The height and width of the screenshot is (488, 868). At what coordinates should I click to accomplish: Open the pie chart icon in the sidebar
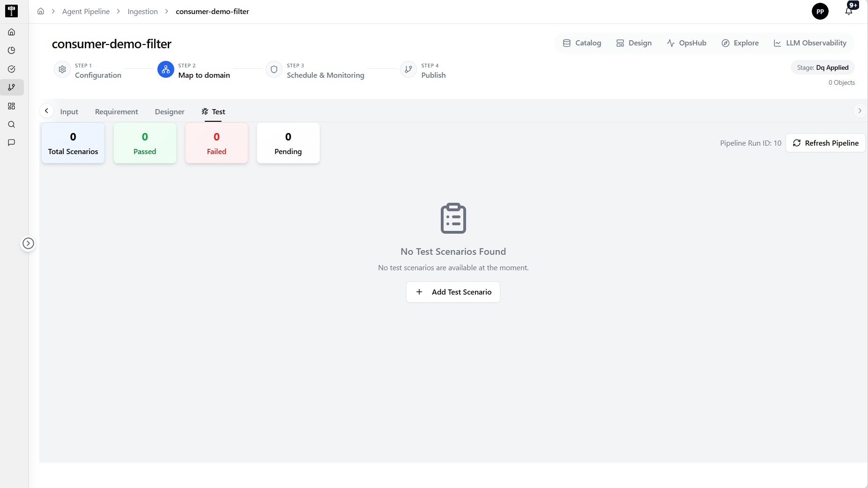pos(12,51)
